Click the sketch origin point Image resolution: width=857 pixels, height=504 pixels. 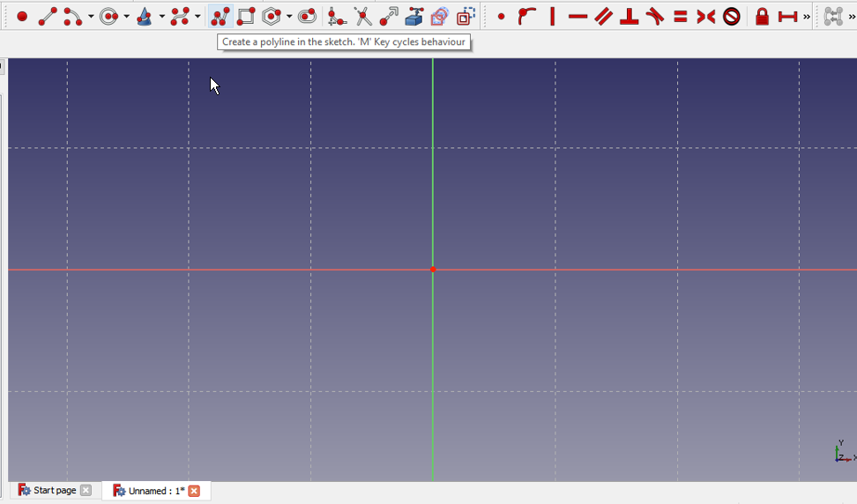[x=433, y=270]
